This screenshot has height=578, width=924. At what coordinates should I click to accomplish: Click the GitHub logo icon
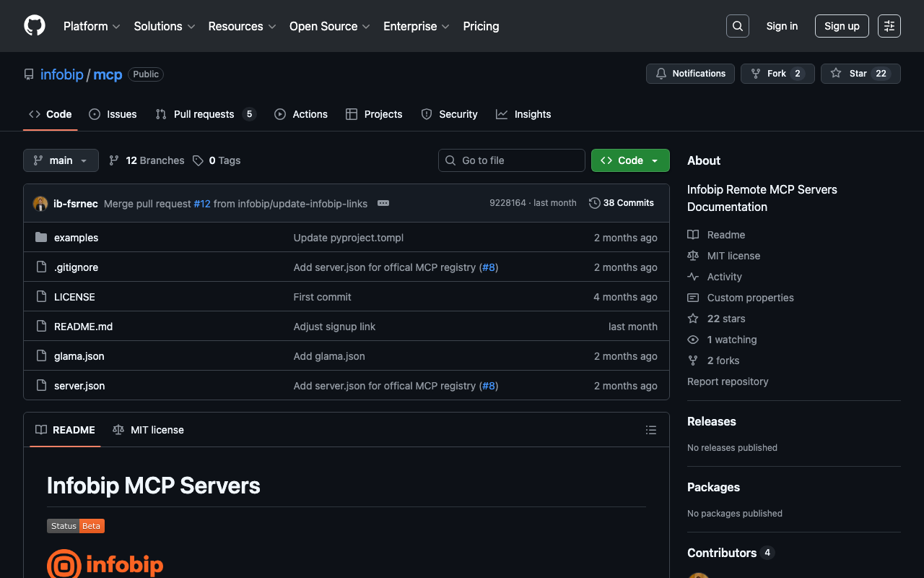click(35, 26)
